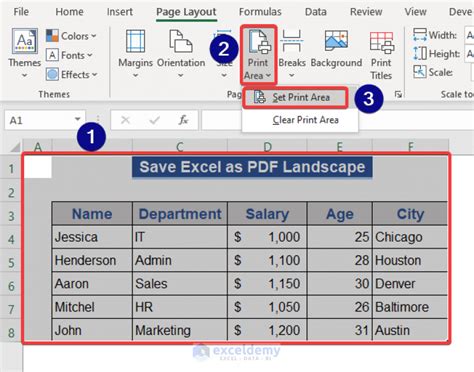
Task: Choose a sheet Background image
Action: [336, 49]
